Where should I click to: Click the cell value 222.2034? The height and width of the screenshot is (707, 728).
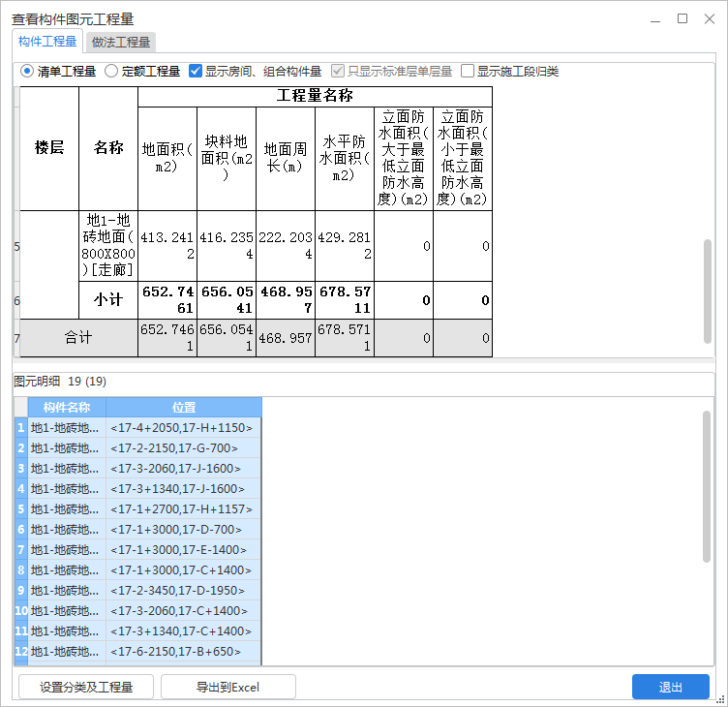[286, 246]
